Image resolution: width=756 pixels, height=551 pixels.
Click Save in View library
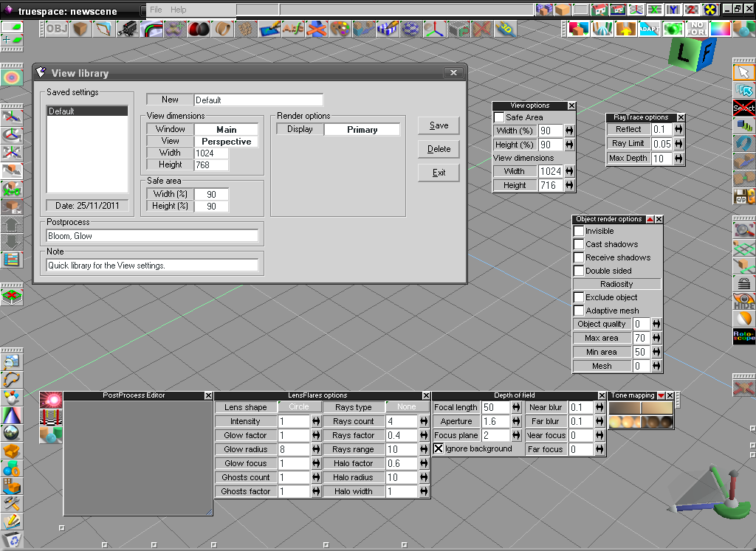(439, 125)
